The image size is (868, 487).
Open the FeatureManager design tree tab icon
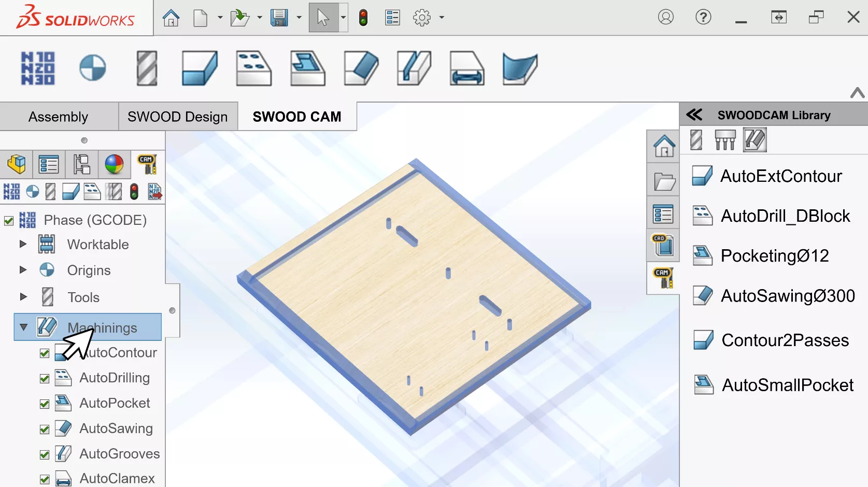coord(17,164)
